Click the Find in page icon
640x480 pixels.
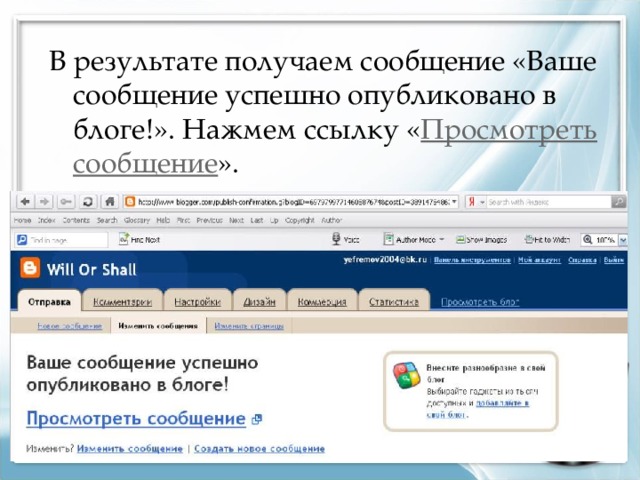pyautogui.click(x=22, y=240)
